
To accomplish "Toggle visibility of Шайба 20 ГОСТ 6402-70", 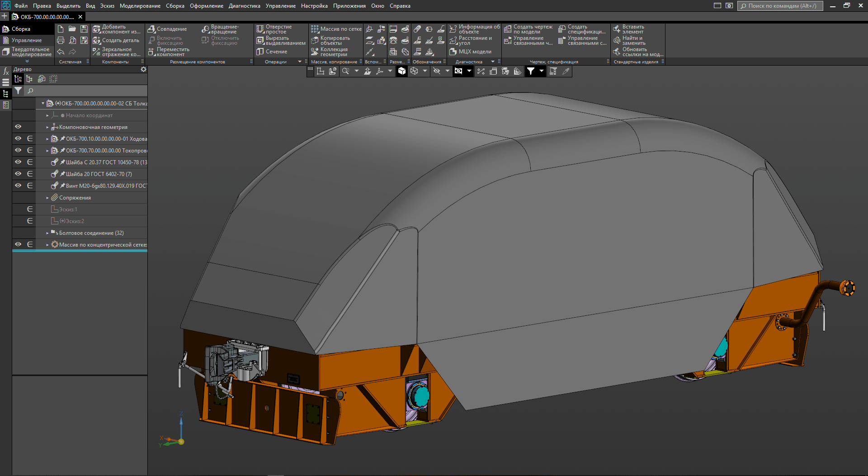I will 18,174.
